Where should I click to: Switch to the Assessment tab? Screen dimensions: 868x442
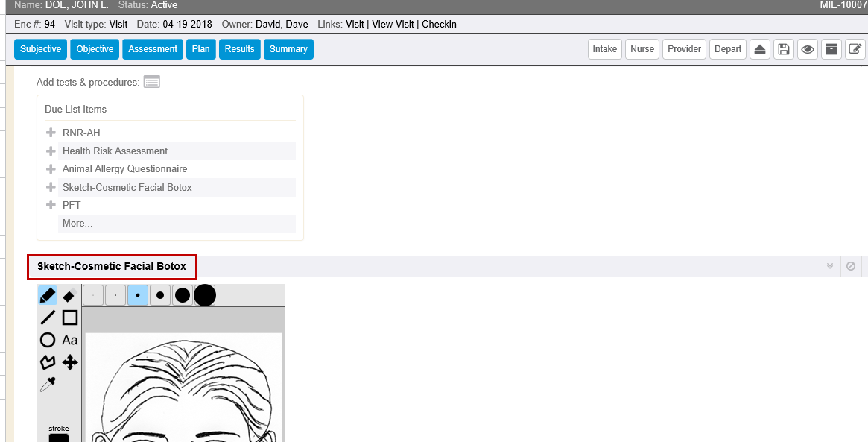153,49
